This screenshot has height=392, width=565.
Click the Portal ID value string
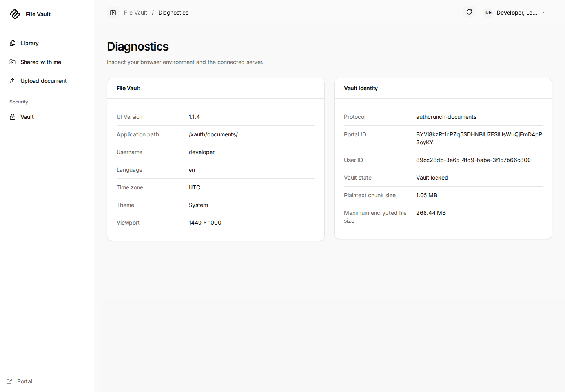[479, 138]
